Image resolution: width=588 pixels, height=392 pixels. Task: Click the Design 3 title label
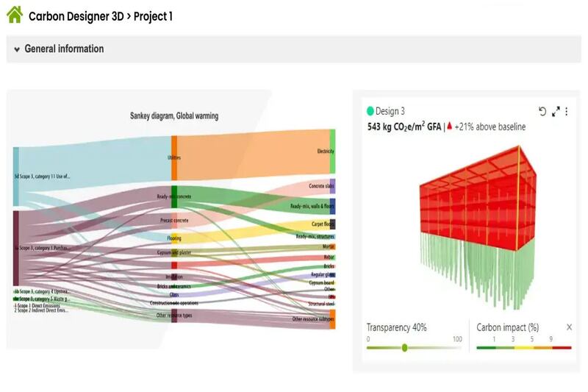click(x=390, y=112)
